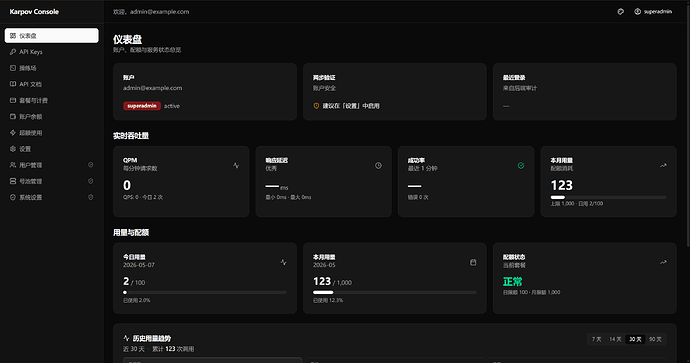The width and height of the screenshot is (690, 363).
Task: Click the green check icon on 成功率 card
Action: pyautogui.click(x=521, y=165)
